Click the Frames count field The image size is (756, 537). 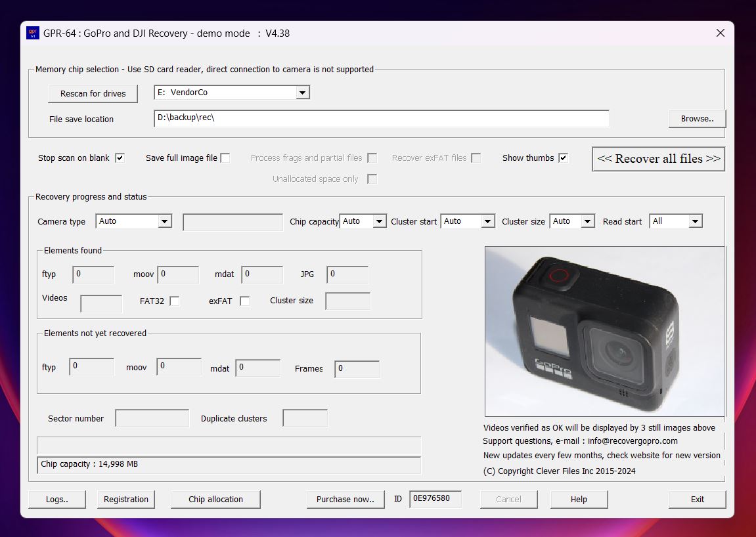point(357,369)
